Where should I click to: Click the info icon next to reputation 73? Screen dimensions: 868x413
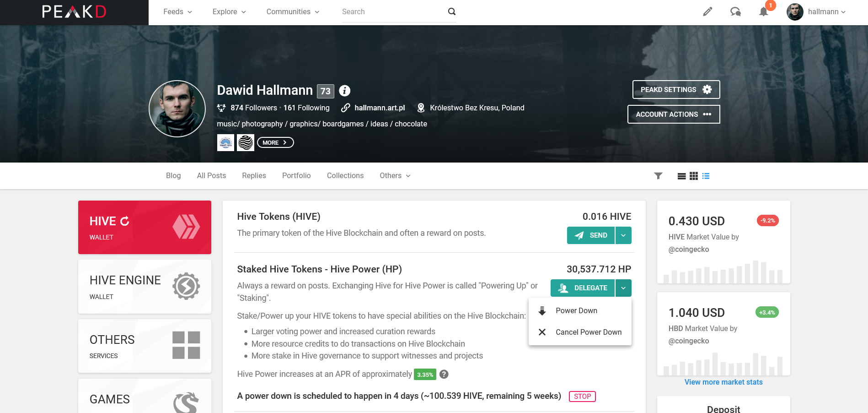coord(345,91)
